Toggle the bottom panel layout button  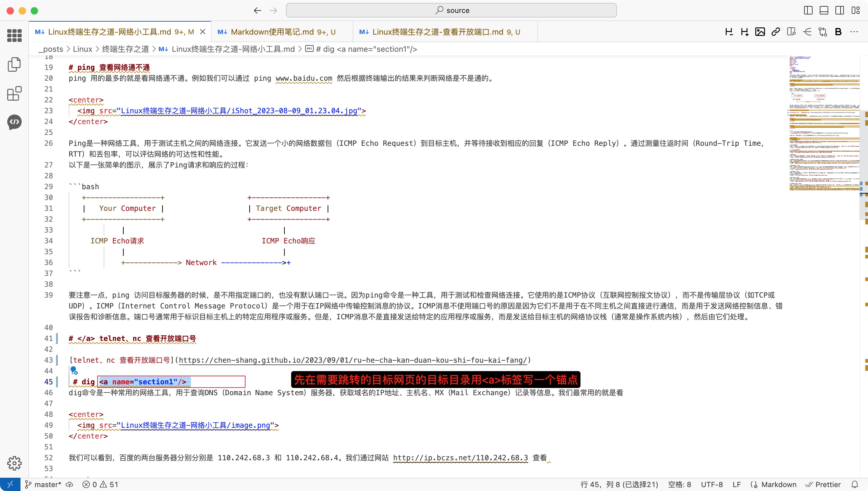click(x=824, y=11)
